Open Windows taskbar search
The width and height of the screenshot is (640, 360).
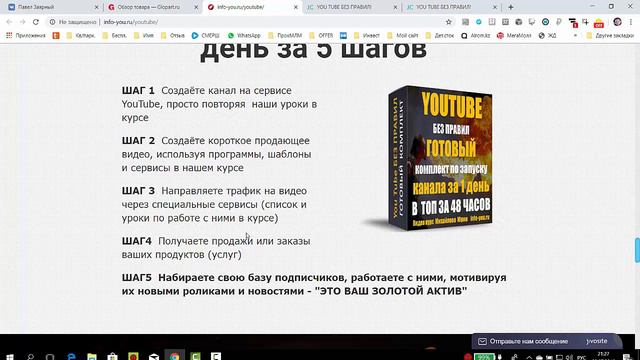point(30,357)
